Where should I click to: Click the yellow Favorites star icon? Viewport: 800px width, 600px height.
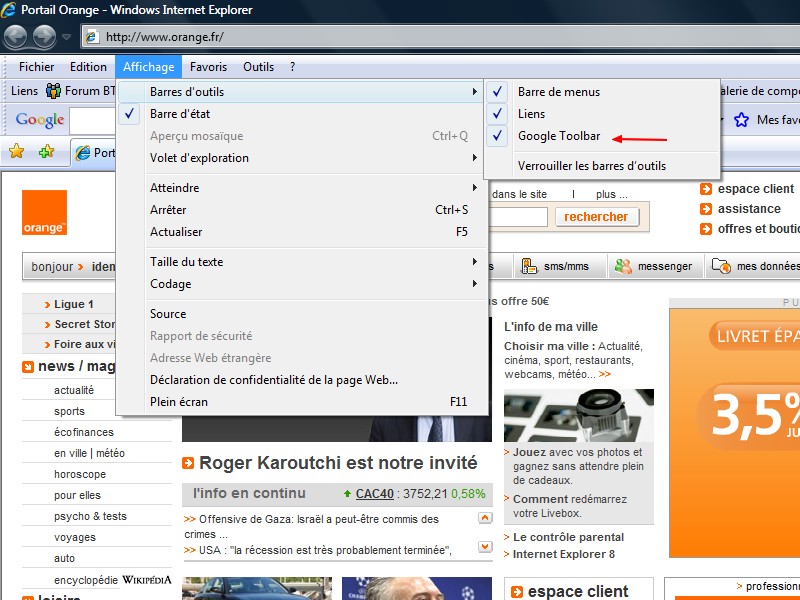pyautogui.click(x=17, y=152)
